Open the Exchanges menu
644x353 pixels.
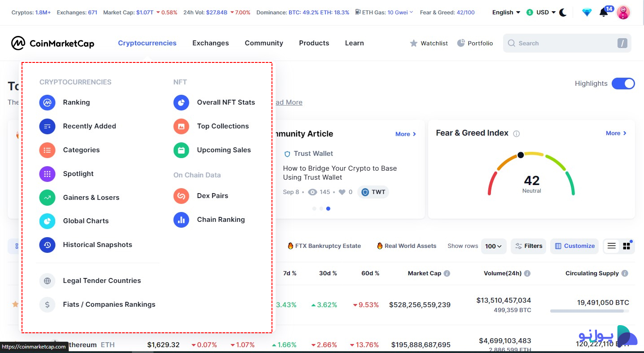point(210,43)
